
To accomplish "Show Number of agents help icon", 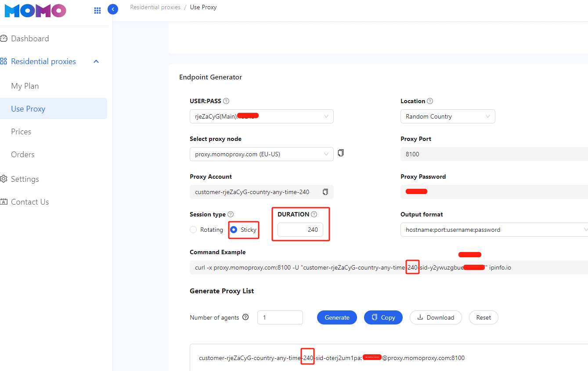I will coord(245,317).
